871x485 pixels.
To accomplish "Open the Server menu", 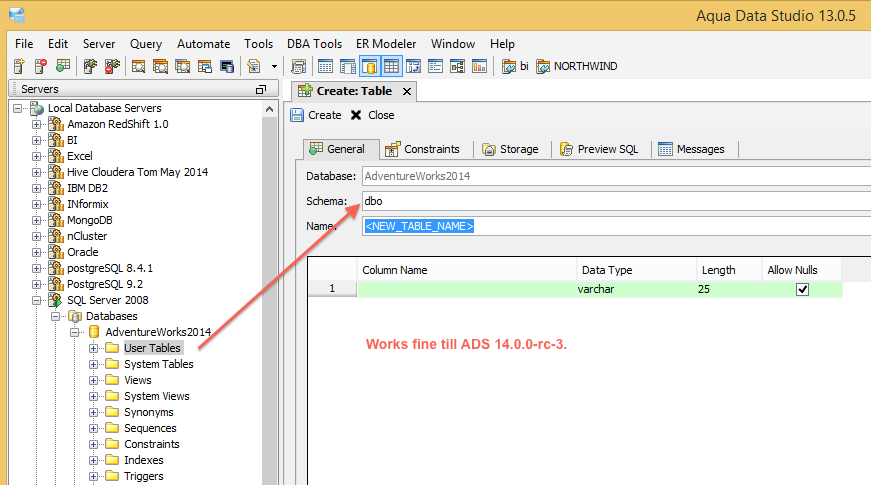I will (x=99, y=44).
